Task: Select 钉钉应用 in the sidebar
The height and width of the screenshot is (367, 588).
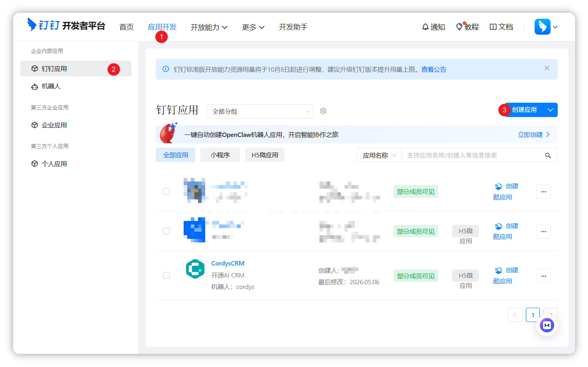Action: (x=76, y=68)
